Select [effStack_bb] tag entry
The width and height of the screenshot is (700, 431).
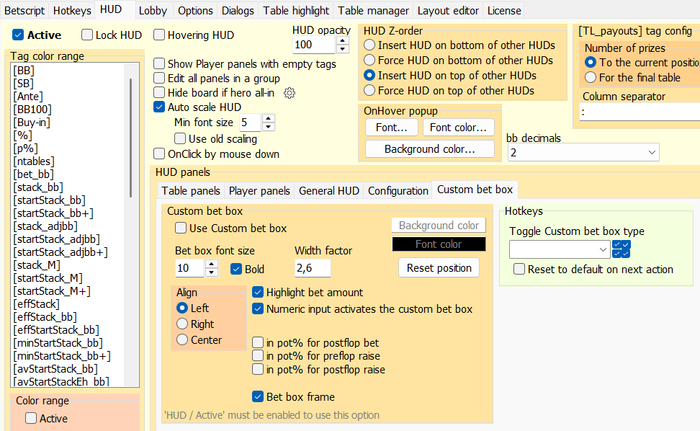(45, 317)
